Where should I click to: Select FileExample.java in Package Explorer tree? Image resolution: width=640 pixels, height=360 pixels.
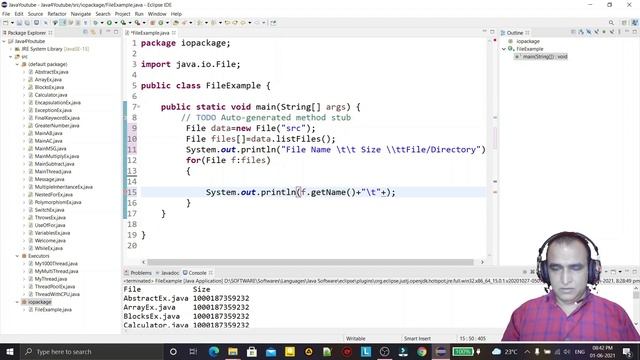(x=53, y=309)
